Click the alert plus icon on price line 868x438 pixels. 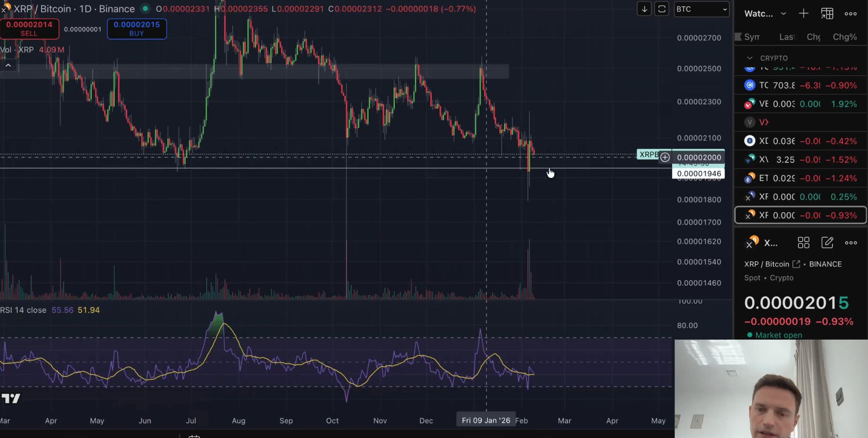[x=666, y=157]
